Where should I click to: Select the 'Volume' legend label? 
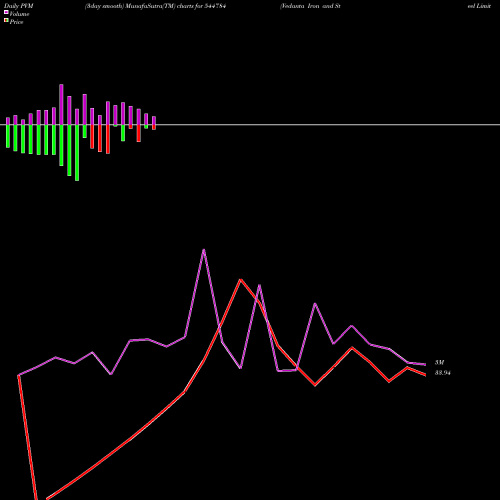[x=19, y=14]
